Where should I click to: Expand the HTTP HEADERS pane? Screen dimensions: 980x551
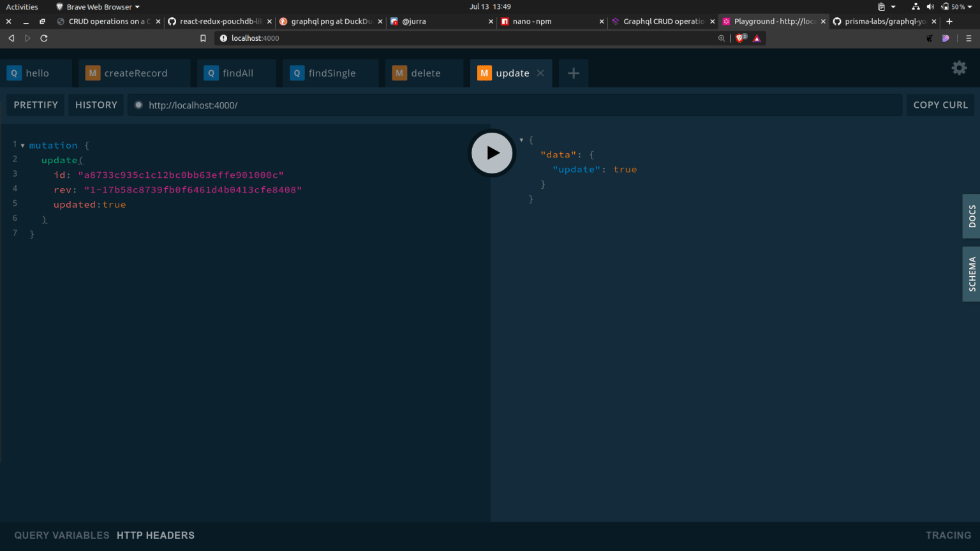(156, 536)
